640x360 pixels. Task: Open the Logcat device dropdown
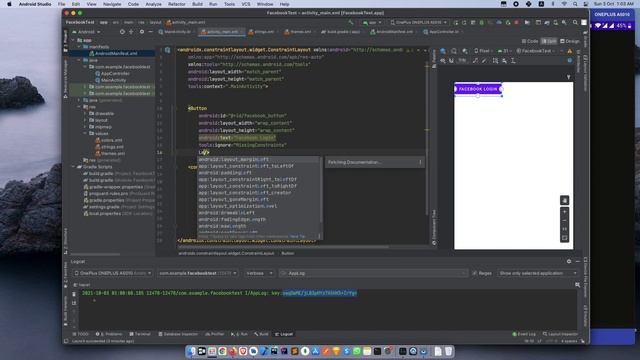pos(113,273)
